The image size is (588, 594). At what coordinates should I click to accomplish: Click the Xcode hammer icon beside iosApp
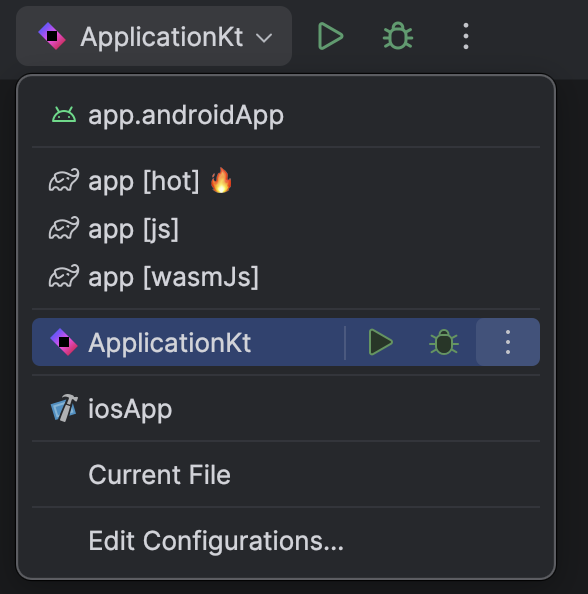(x=64, y=408)
